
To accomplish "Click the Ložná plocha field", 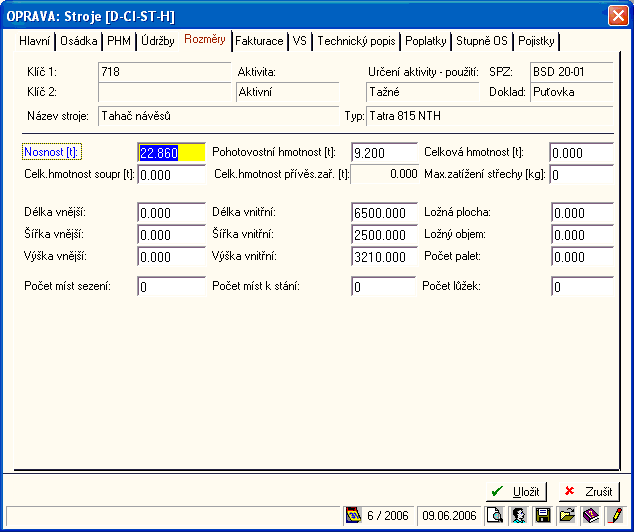I will (582, 213).
